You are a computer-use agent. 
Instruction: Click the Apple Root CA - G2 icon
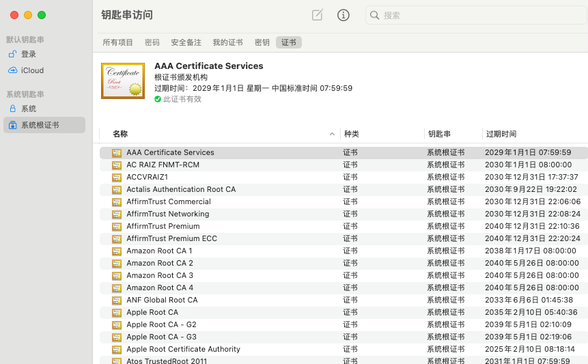click(117, 325)
